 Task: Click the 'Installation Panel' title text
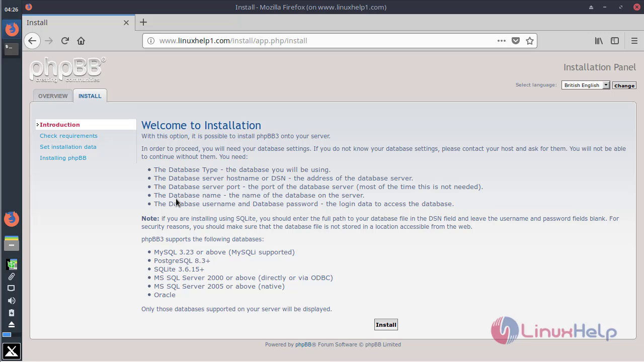(x=600, y=67)
